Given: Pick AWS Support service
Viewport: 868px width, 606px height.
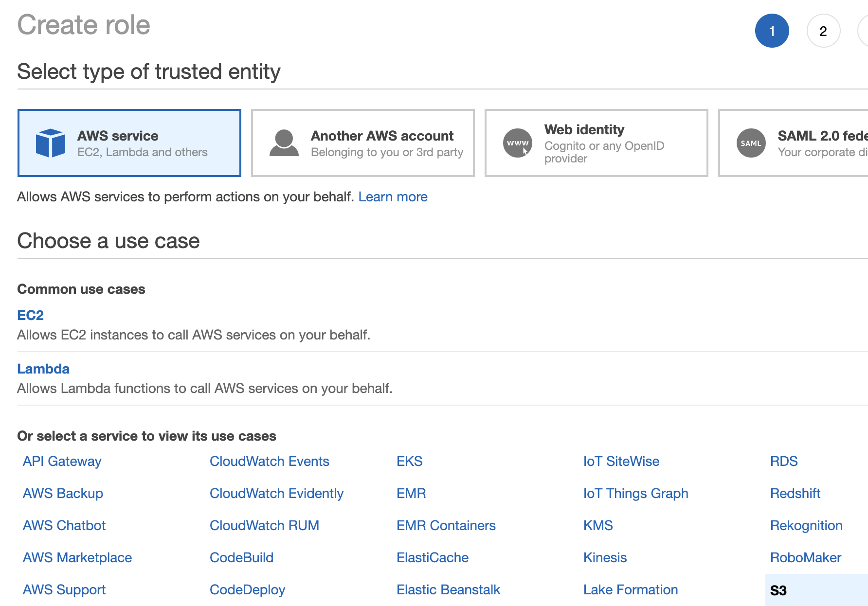Looking at the screenshot, I should 64,589.
